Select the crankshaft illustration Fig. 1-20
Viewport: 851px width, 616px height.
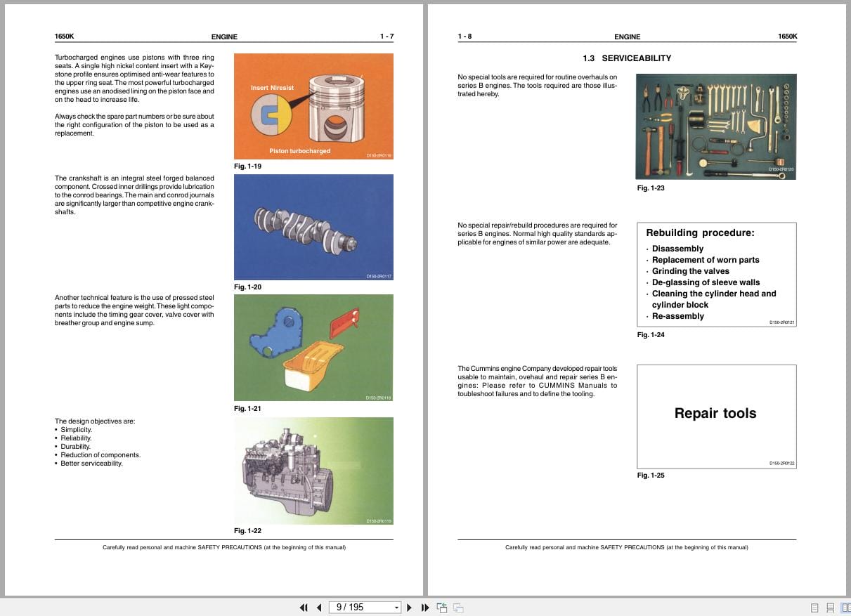tap(314, 227)
